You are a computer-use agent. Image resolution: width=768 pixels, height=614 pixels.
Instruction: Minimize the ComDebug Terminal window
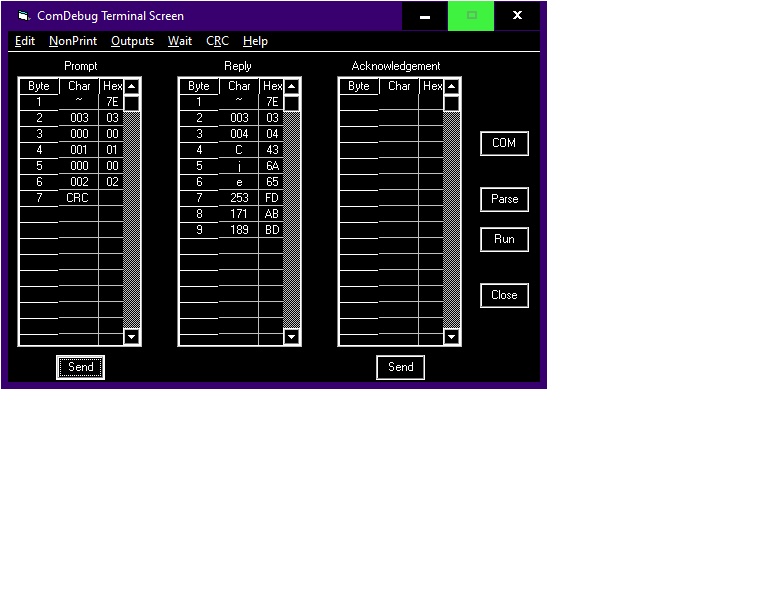pos(425,16)
